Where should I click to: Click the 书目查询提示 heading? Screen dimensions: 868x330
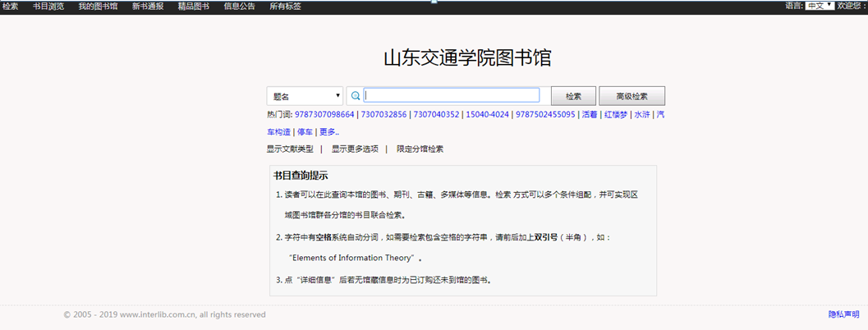pyautogui.click(x=301, y=176)
